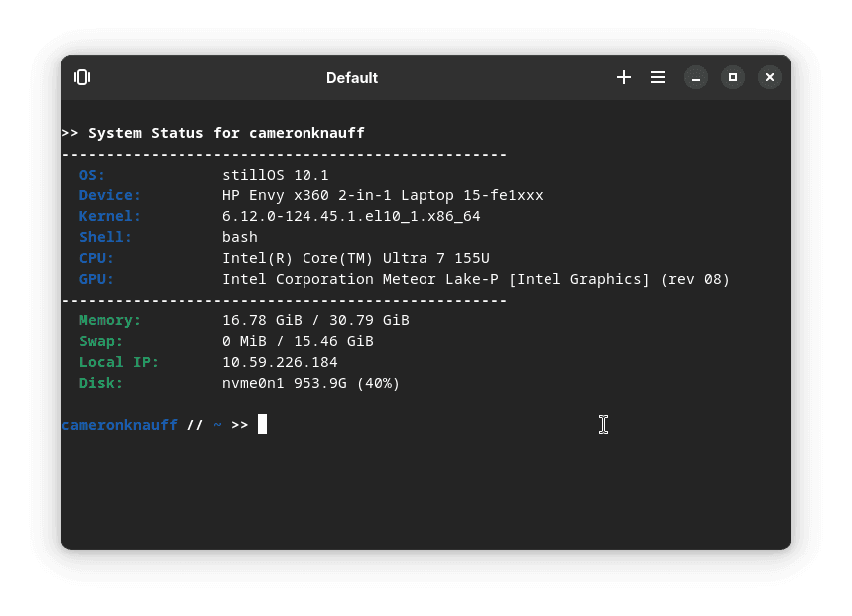Maximize the terminal window
This screenshot has height=616, width=852.
coord(733,77)
